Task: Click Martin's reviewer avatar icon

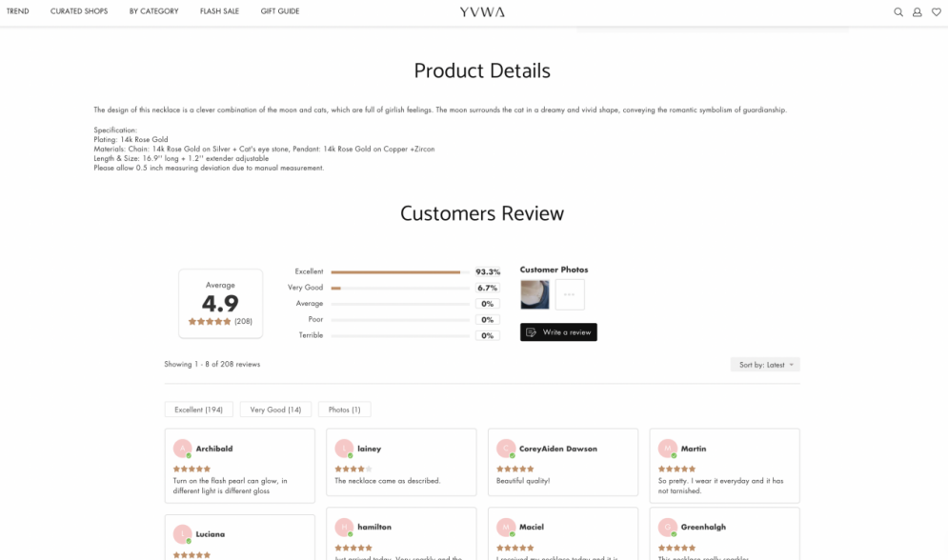Action: [668, 449]
